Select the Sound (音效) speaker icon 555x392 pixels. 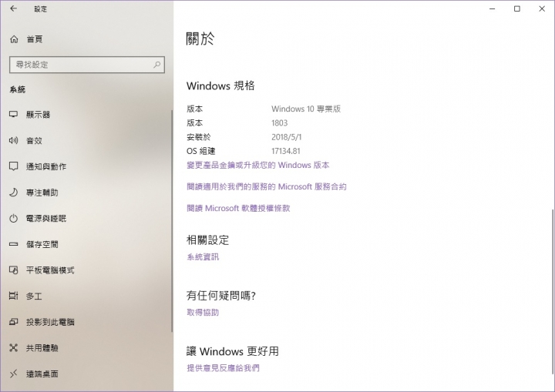coord(13,140)
